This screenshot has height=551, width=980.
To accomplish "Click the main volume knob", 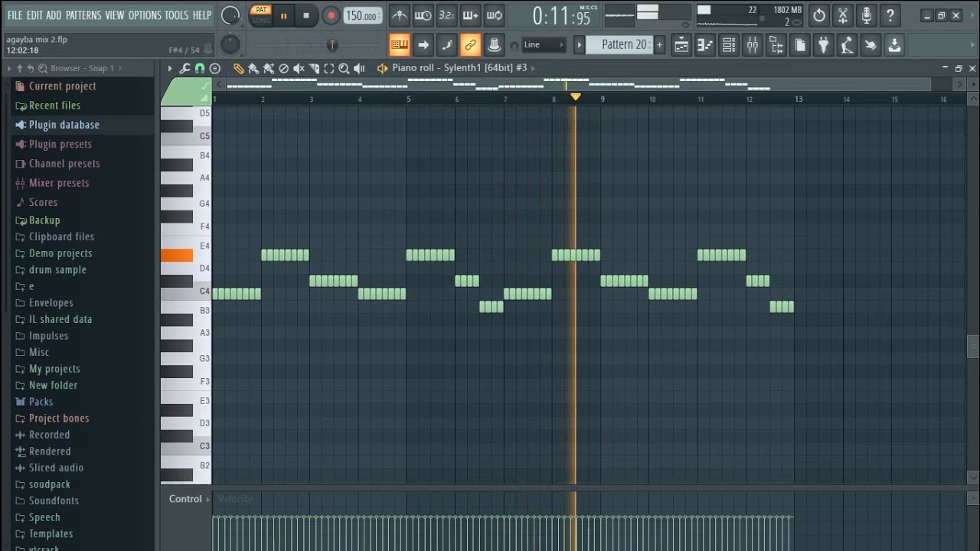I will pyautogui.click(x=230, y=15).
